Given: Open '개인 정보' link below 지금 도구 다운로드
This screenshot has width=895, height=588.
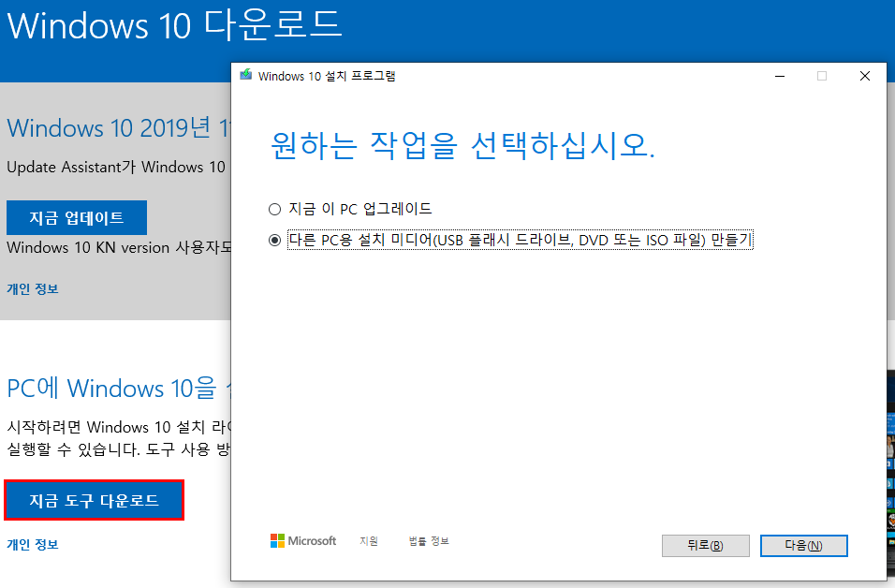Looking at the screenshot, I should [x=33, y=544].
